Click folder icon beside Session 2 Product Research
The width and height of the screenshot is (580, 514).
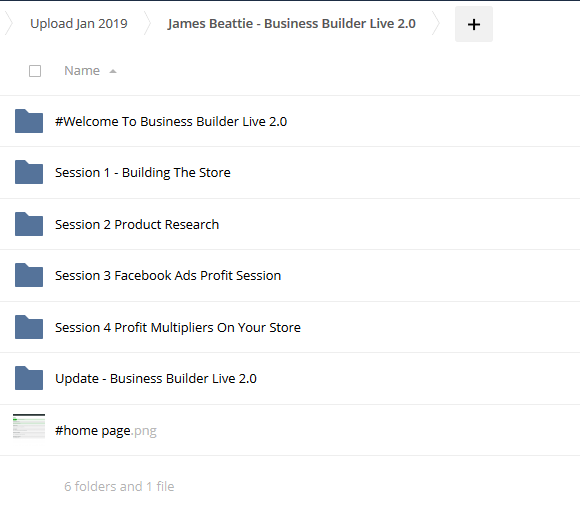click(29, 224)
